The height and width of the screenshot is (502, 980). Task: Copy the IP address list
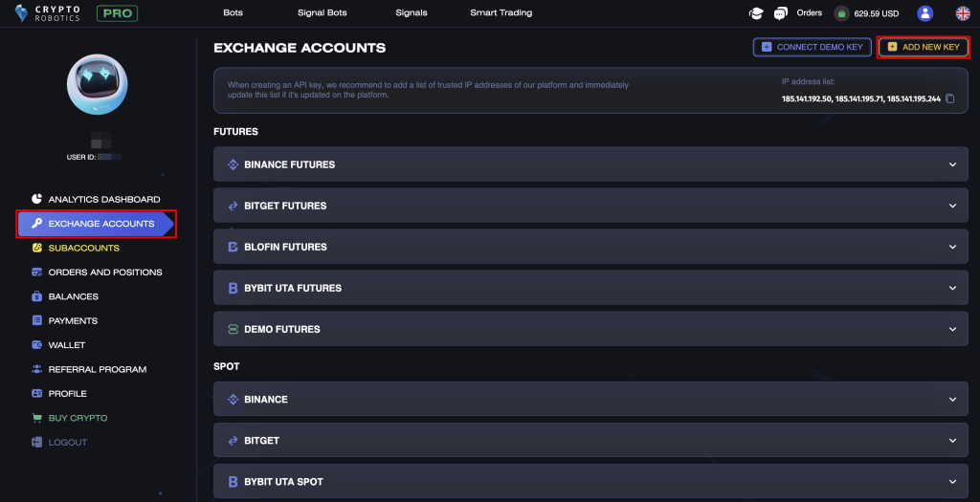pos(950,98)
